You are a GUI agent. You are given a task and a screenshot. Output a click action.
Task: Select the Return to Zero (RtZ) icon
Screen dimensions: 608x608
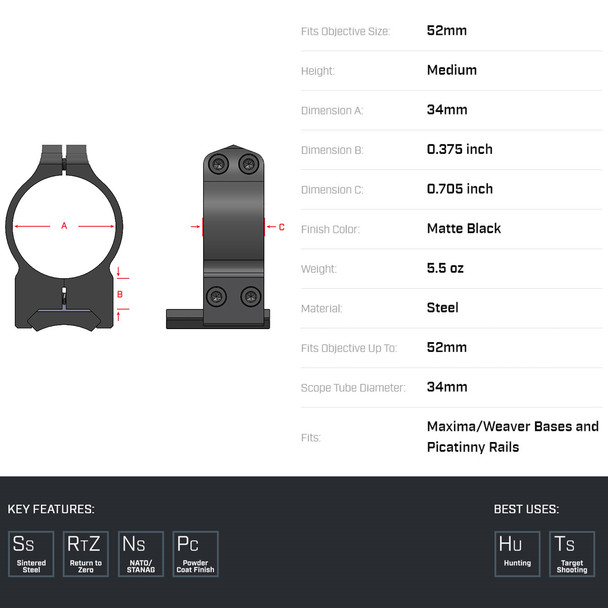coord(86,553)
